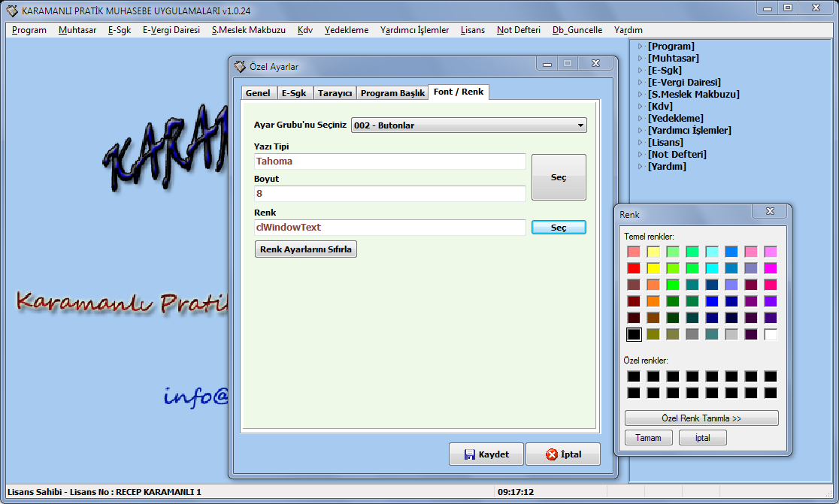Pick the white basic color swatch
Viewport: 839px width, 504px height.
(771, 334)
